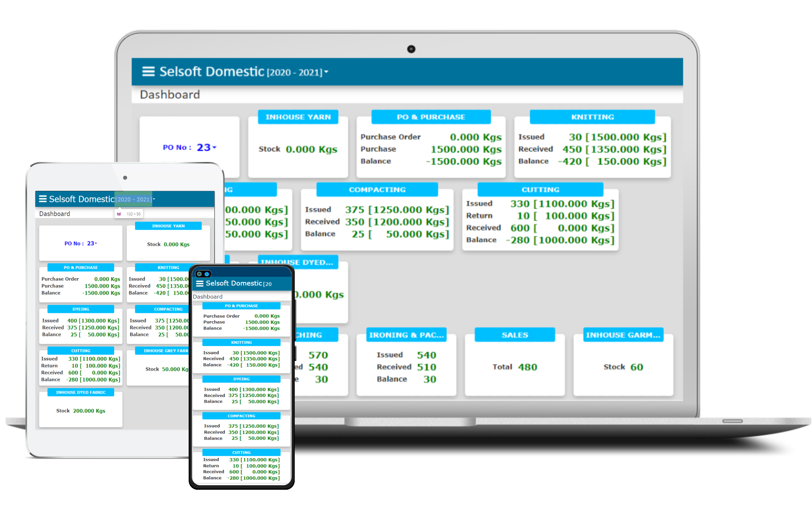Click the CUTTING header on the phone
812x509 pixels.
pos(241,453)
